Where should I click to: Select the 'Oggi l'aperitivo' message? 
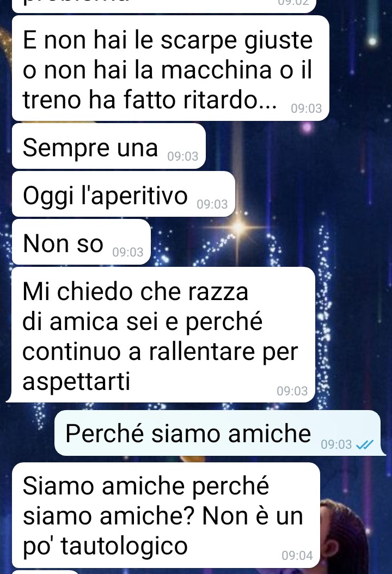[124, 194]
